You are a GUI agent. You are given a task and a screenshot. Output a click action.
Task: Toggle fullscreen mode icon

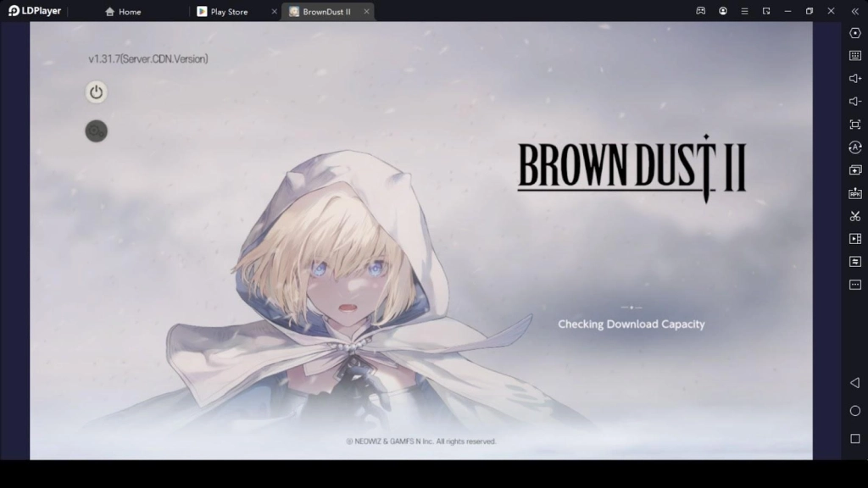coord(855,125)
